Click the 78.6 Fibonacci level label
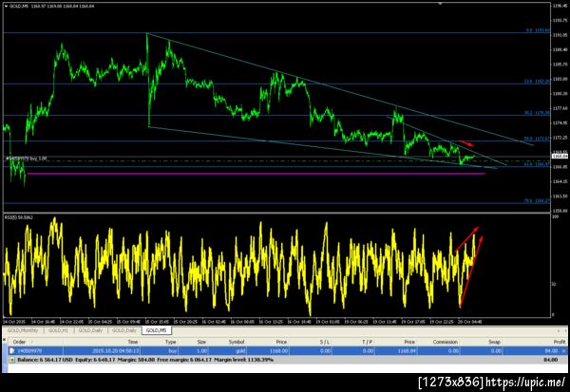 537,200
